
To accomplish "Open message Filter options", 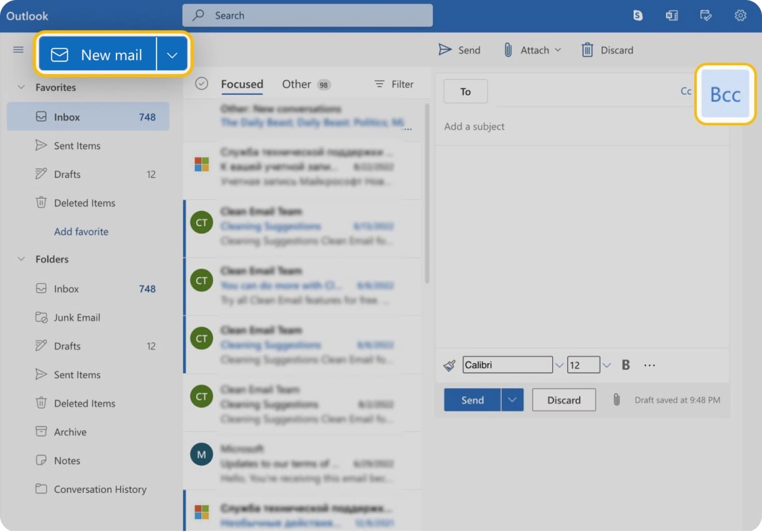I will (x=393, y=84).
